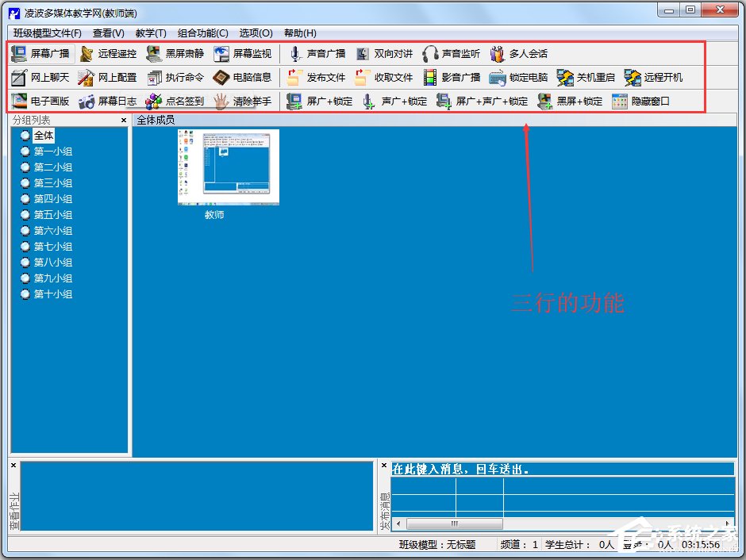Close the 分组列表 panel
Image resolution: width=746 pixels, height=560 pixels.
tap(124, 121)
